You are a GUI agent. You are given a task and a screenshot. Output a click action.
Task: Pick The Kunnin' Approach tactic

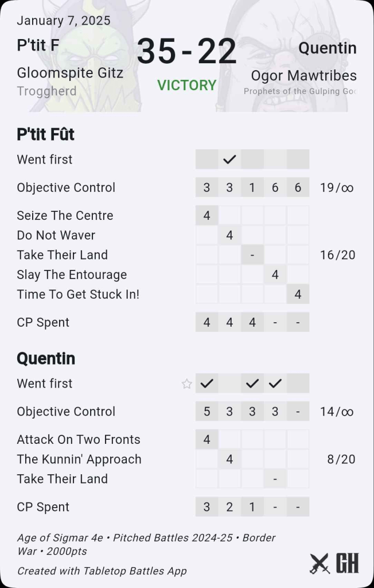(x=79, y=459)
